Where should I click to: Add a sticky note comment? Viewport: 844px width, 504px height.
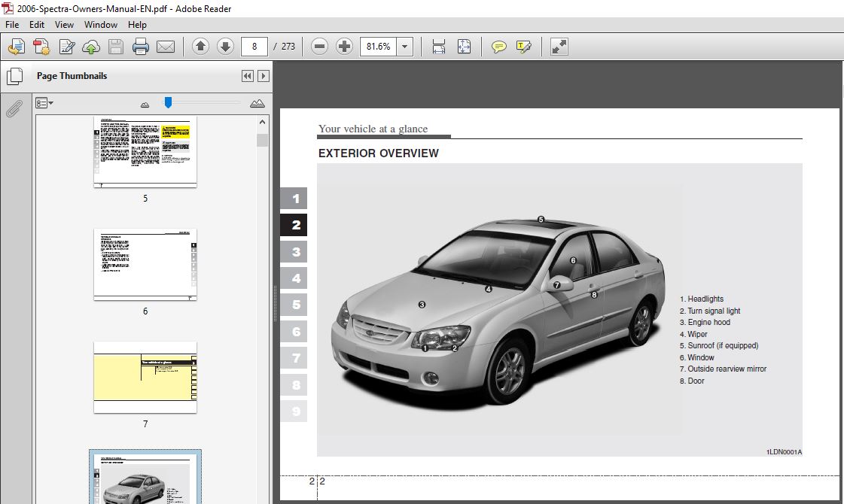click(499, 47)
